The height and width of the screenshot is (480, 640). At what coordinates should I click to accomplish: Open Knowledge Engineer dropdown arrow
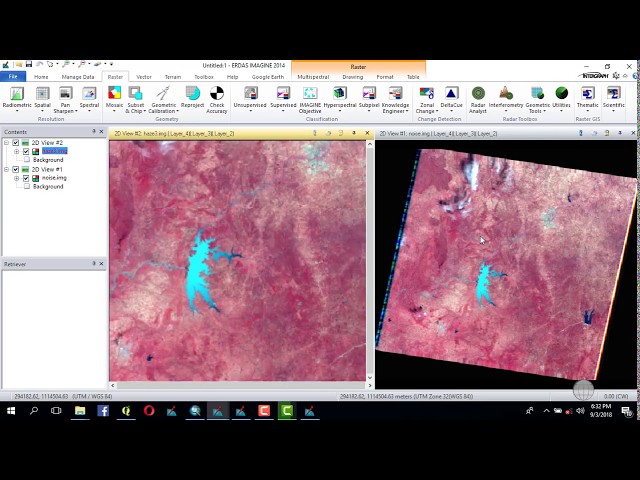point(407,111)
